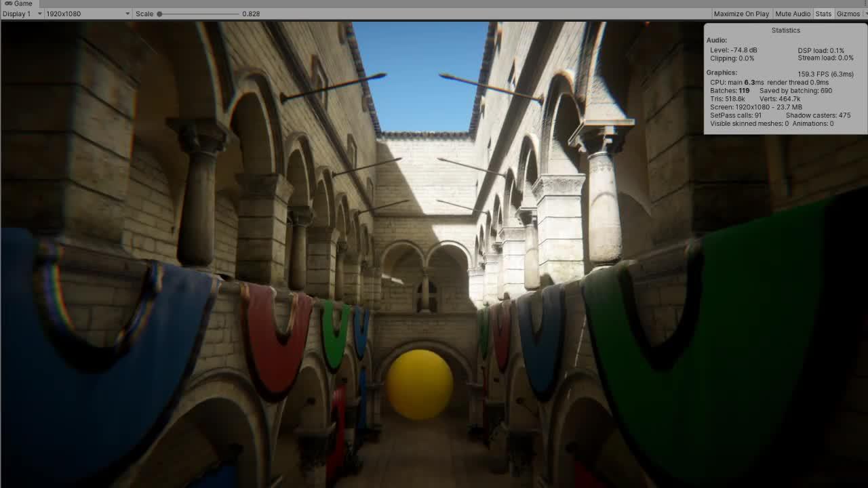Click the resolution dropdown arrow icon
This screenshot has height=488, width=868.
pyautogui.click(x=127, y=14)
